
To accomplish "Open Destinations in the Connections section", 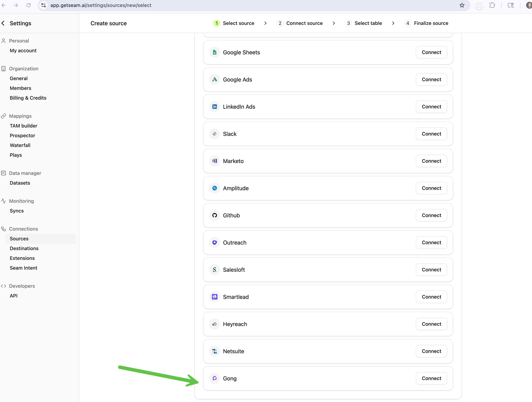I will [x=24, y=249].
